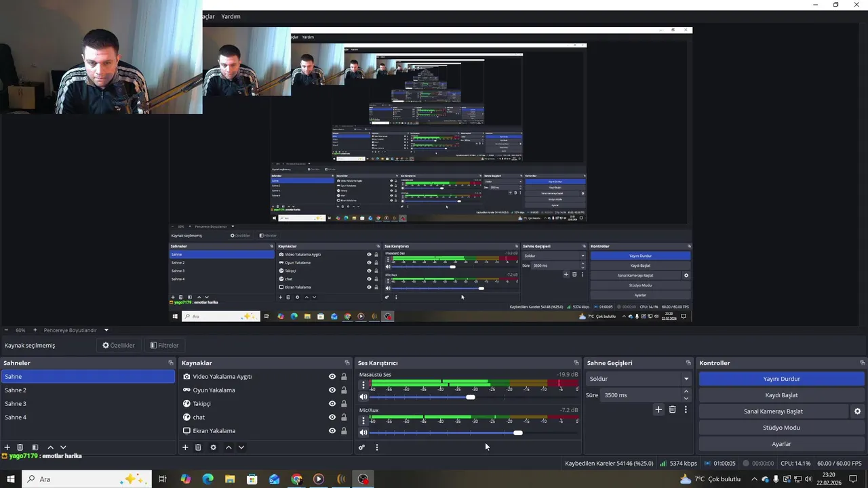
Task: Mute the Masaüstü Ses speaker
Action: coord(363,397)
